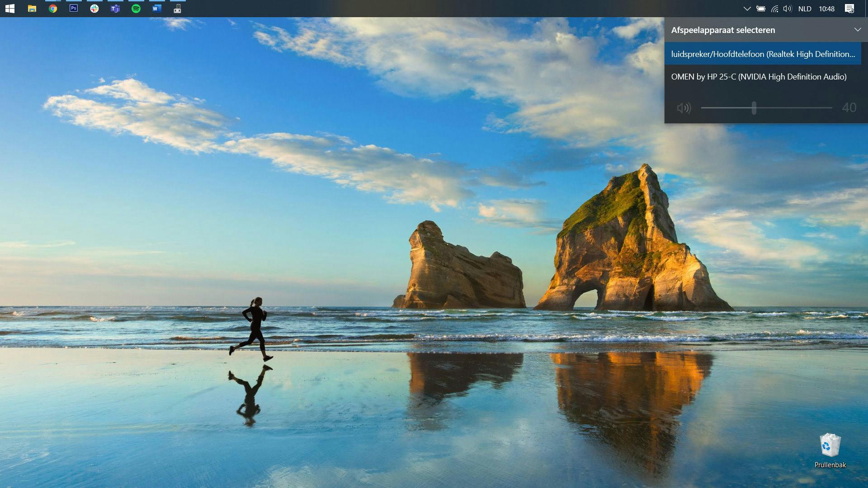
Task: Open Google Chrome from the taskbar
Action: 53,9
